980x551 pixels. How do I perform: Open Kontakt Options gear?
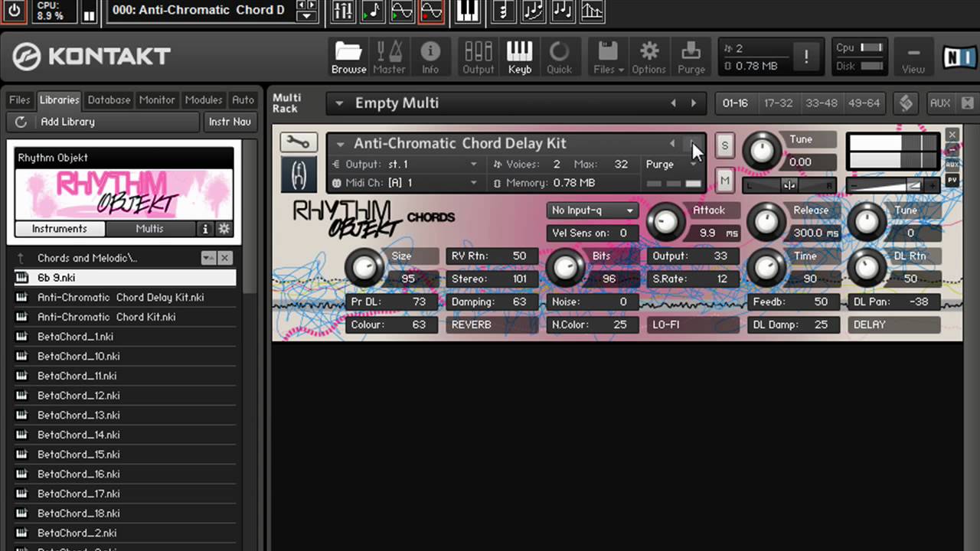(648, 57)
